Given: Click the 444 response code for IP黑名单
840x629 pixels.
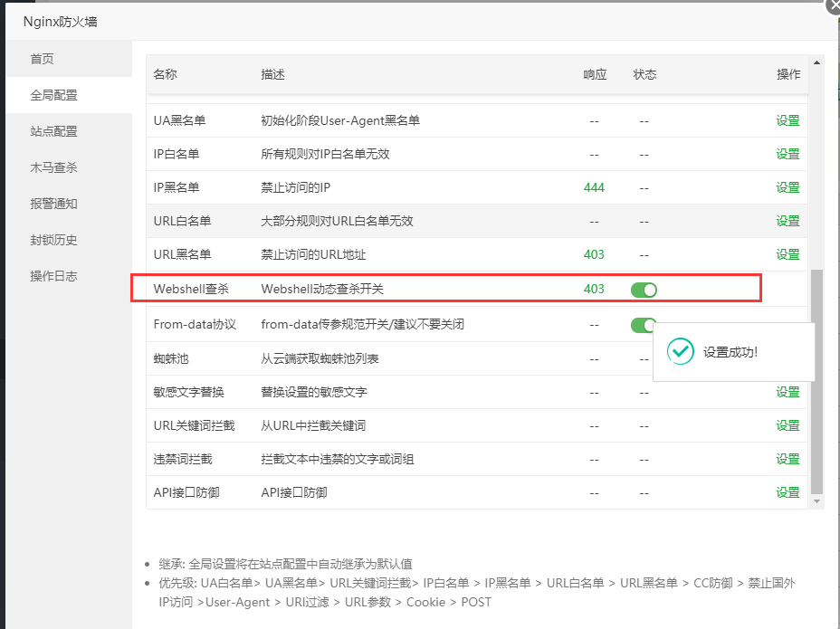Looking at the screenshot, I should pos(594,187).
